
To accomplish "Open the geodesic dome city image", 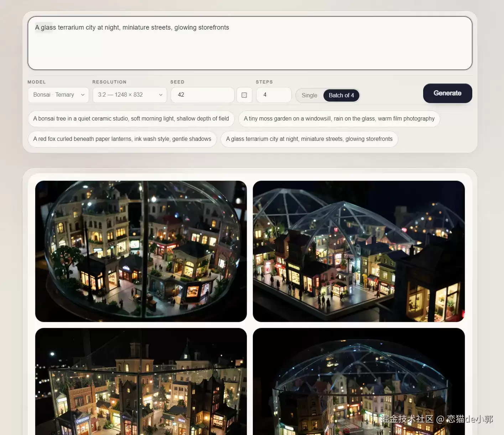I will [x=359, y=251].
